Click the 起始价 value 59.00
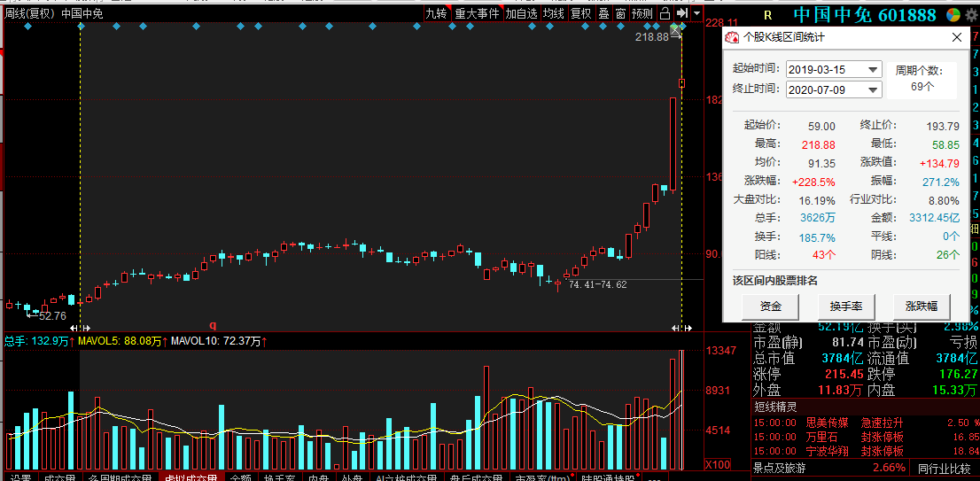980x481 pixels. click(821, 126)
